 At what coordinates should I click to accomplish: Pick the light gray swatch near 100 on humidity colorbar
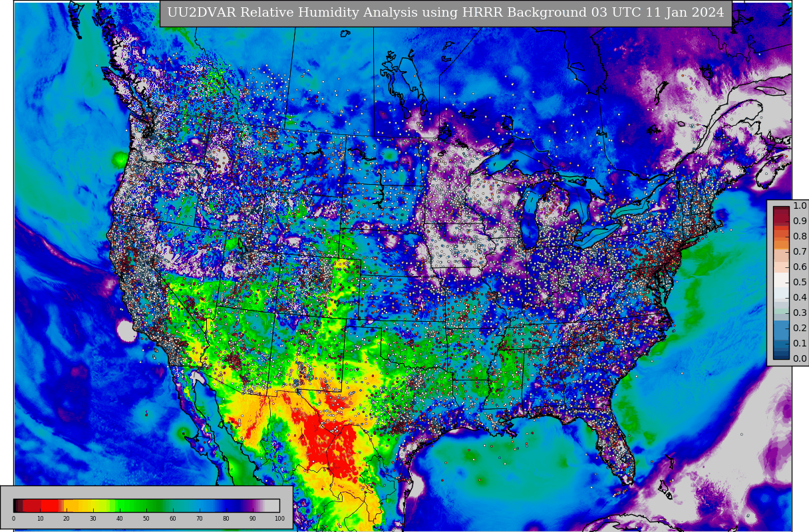click(x=272, y=505)
